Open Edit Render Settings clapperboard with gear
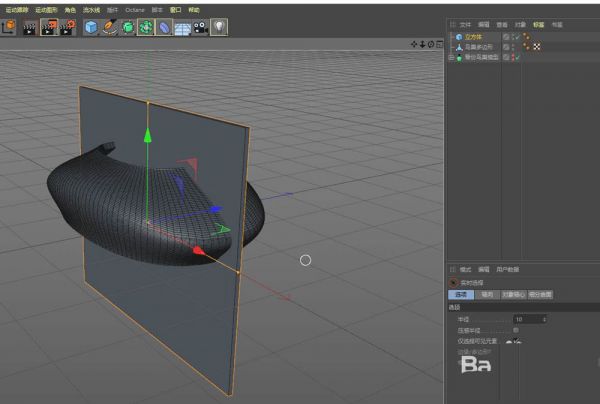The height and width of the screenshot is (404, 600). 68,28
